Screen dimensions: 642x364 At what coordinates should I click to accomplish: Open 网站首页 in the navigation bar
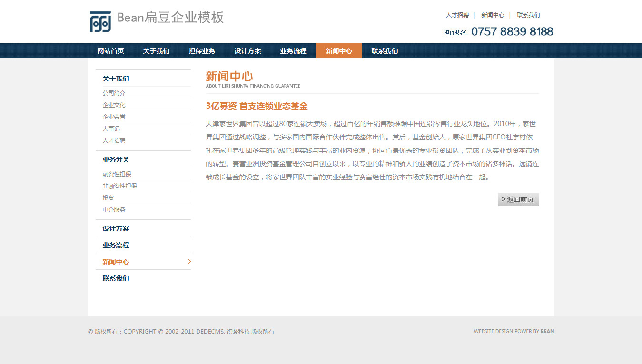tap(110, 51)
